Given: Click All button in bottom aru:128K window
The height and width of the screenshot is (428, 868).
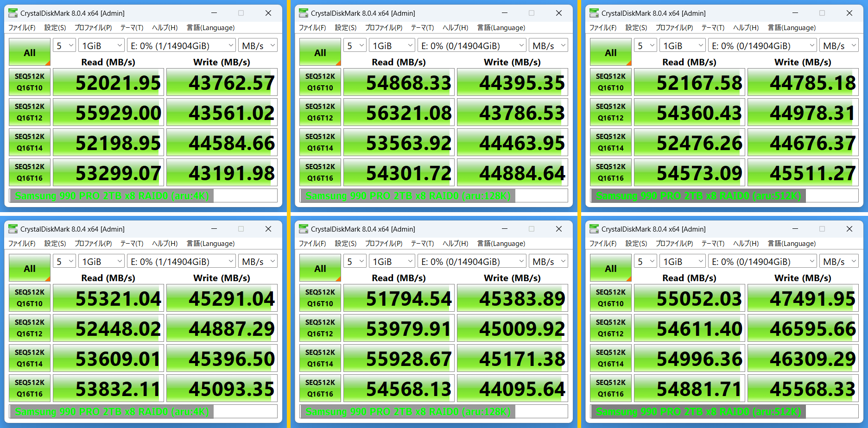Looking at the screenshot, I should [x=320, y=268].
